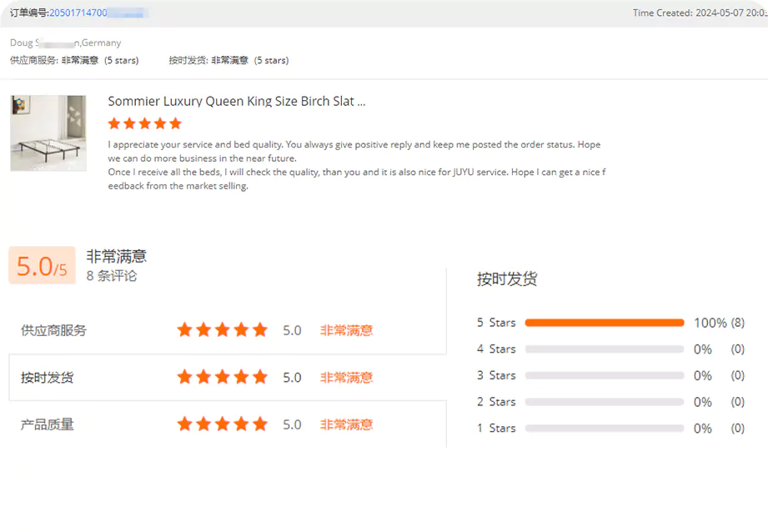The image size is (768, 532).
Task: Click the orange 非常满意 label in 供应商服务 row
Action: tap(347, 331)
